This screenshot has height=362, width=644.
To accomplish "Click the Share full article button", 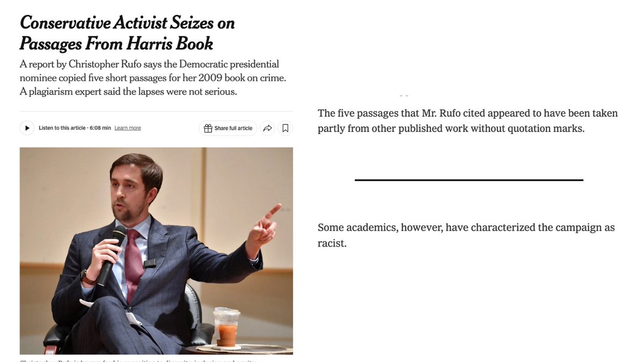I will [228, 128].
